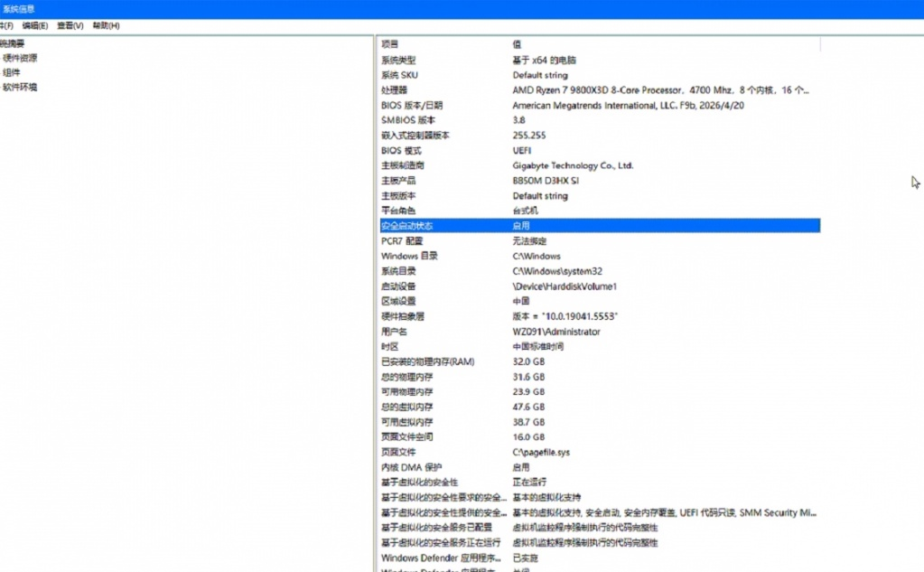The width and height of the screenshot is (924, 572).
Task: Click the AMD Ryzen 7 9800X3D processor value
Action: [660, 90]
